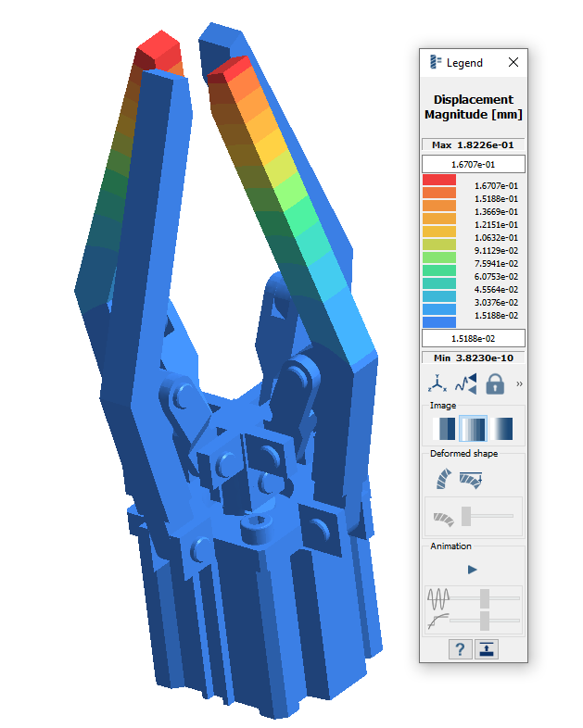Click the Displacement Magnitude [mm] heading
The image size is (583, 728).
click(x=474, y=107)
